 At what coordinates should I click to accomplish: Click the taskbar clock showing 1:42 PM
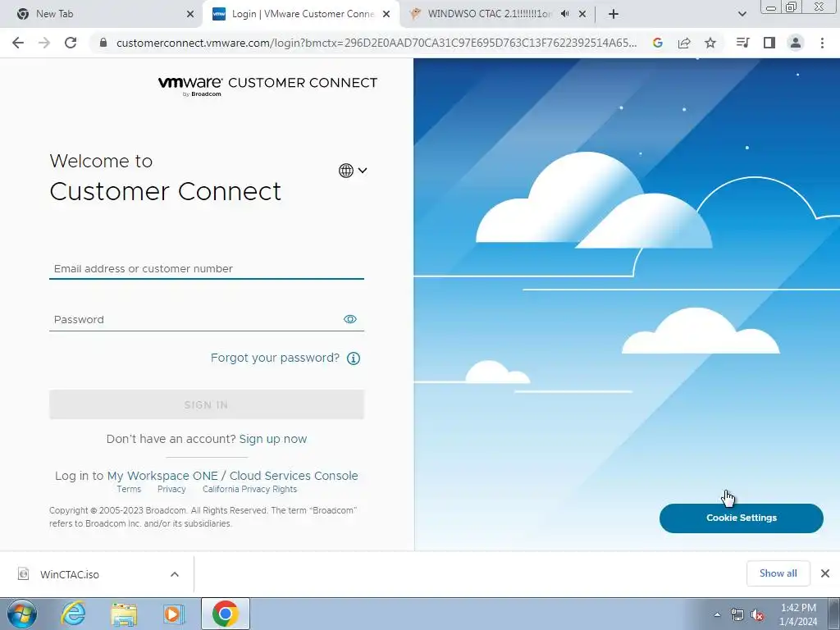(798, 614)
